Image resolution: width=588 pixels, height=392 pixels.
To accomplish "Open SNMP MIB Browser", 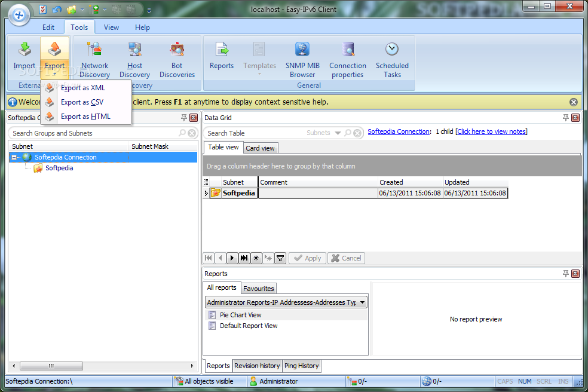I will click(302, 59).
